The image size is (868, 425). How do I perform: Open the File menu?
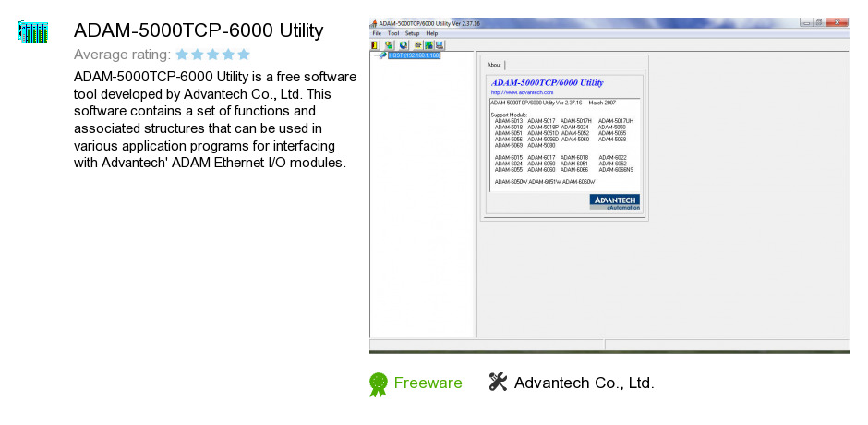coord(377,33)
